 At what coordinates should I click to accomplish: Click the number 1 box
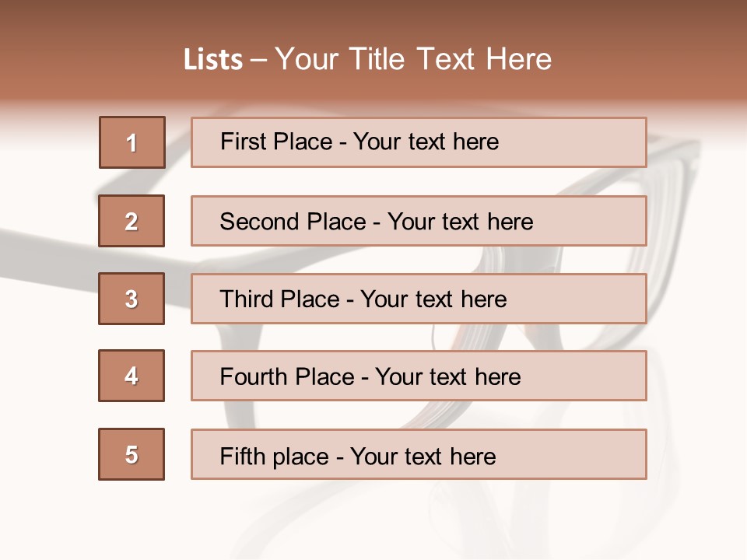pyautogui.click(x=132, y=142)
